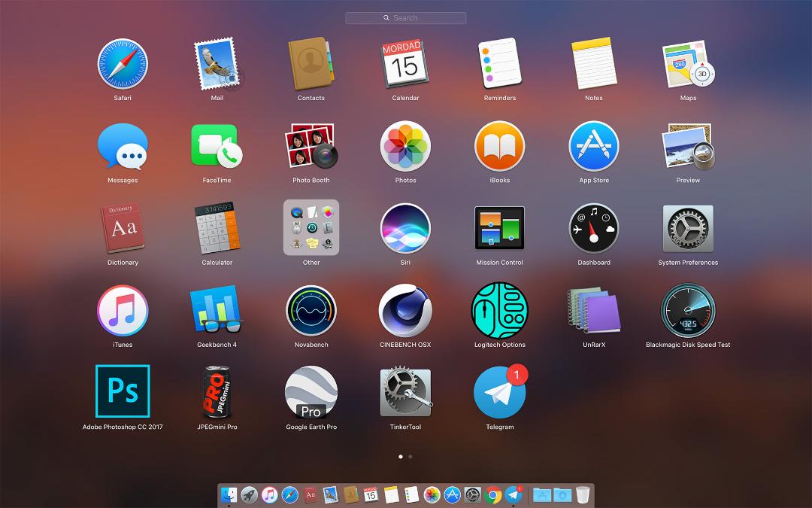Launch the Preview app
Screen dimensions: 812x508
click(x=688, y=146)
